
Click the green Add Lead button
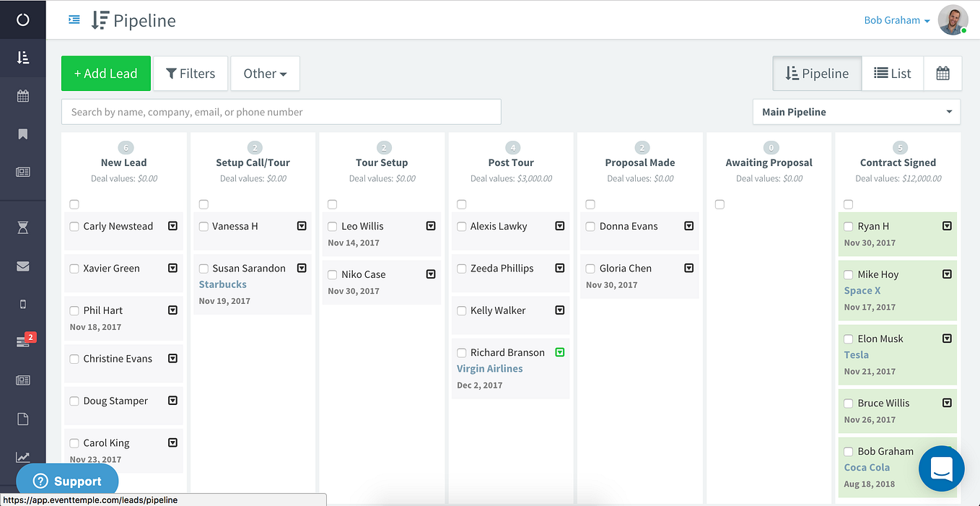(x=106, y=74)
